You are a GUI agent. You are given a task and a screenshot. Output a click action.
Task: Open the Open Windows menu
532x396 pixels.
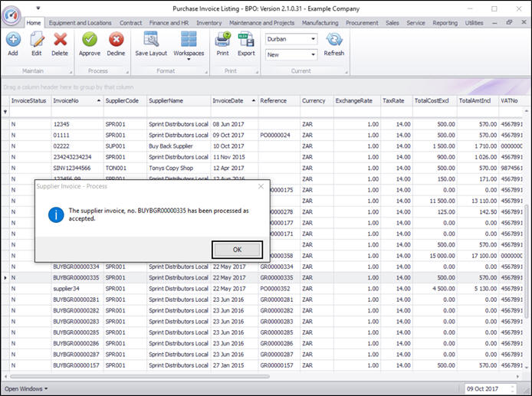tap(26, 388)
